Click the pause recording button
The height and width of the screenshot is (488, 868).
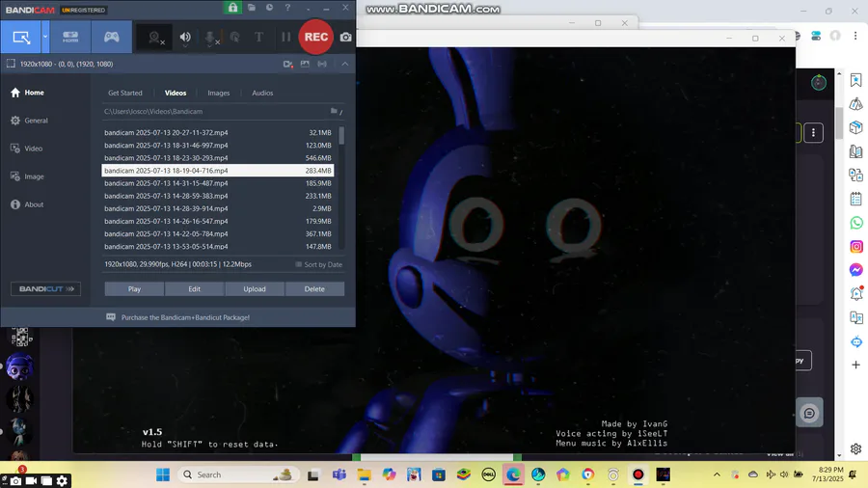click(x=285, y=37)
